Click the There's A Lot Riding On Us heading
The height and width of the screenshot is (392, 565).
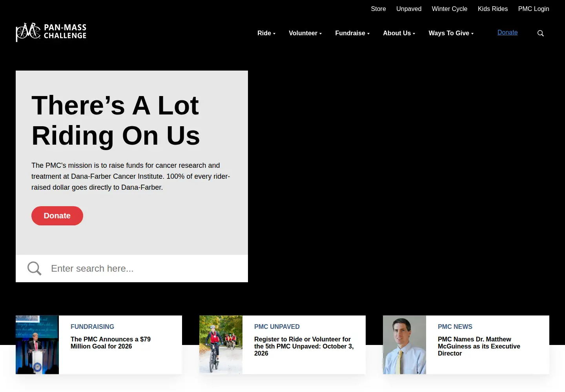coord(116,120)
